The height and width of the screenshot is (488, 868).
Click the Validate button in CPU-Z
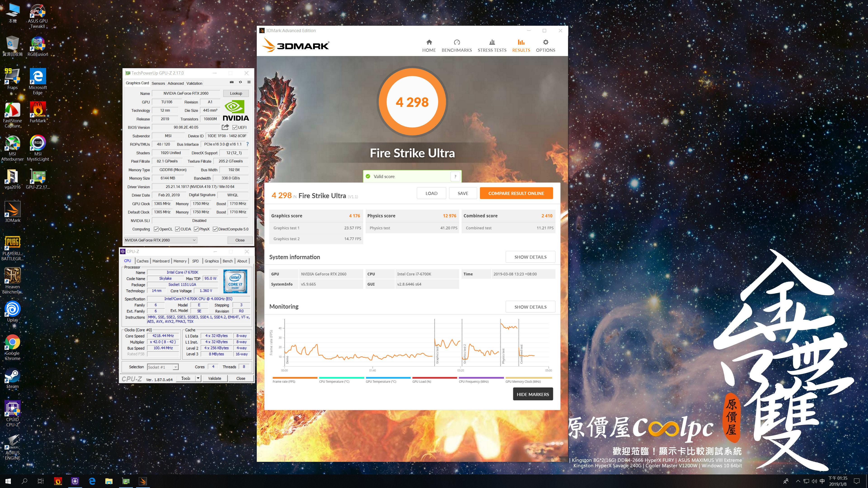[214, 378]
